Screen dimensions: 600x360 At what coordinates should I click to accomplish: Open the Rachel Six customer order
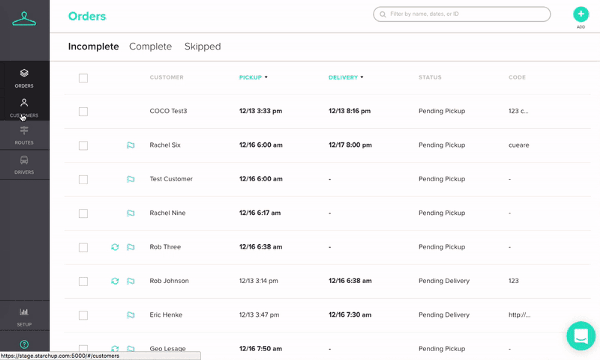point(165,145)
